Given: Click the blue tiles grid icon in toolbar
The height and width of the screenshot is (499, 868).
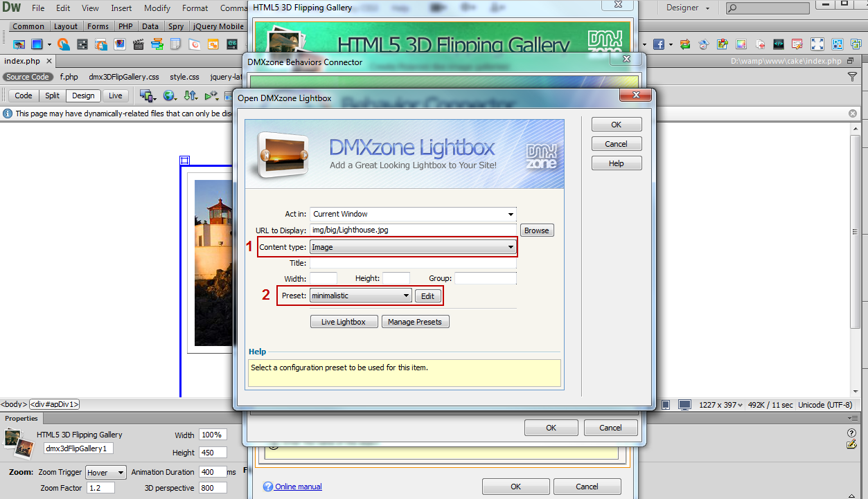Looking at the screenshot, I should pos(837,44).
